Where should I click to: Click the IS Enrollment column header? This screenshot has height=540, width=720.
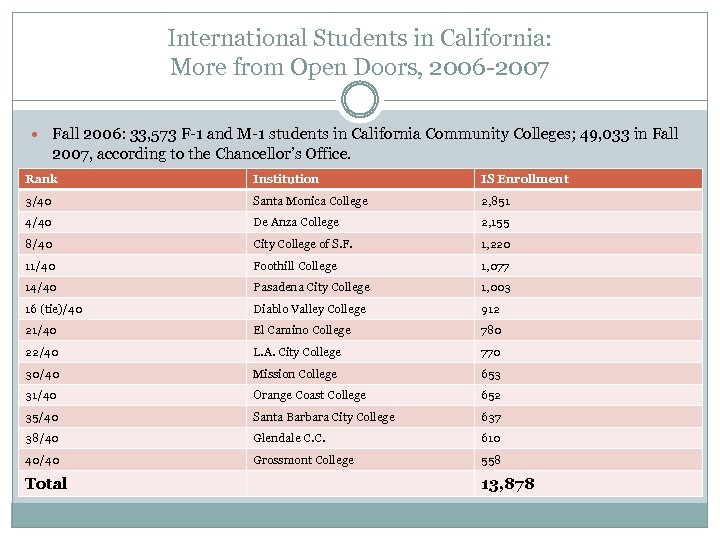(x=524, y=179)
